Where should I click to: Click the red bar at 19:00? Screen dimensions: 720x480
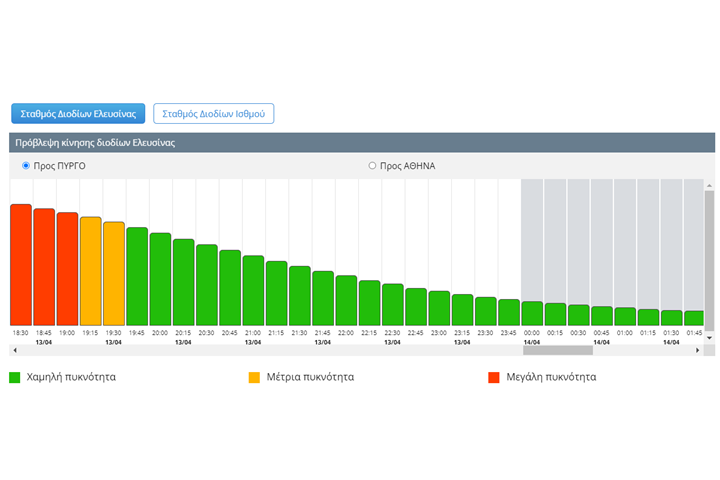pyautogui.click(x=68, y=269)
